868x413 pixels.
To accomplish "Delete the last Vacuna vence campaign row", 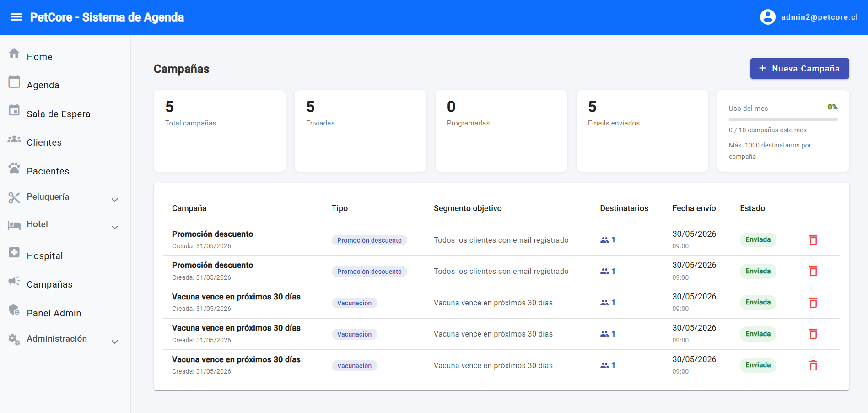I will point(813,365).
